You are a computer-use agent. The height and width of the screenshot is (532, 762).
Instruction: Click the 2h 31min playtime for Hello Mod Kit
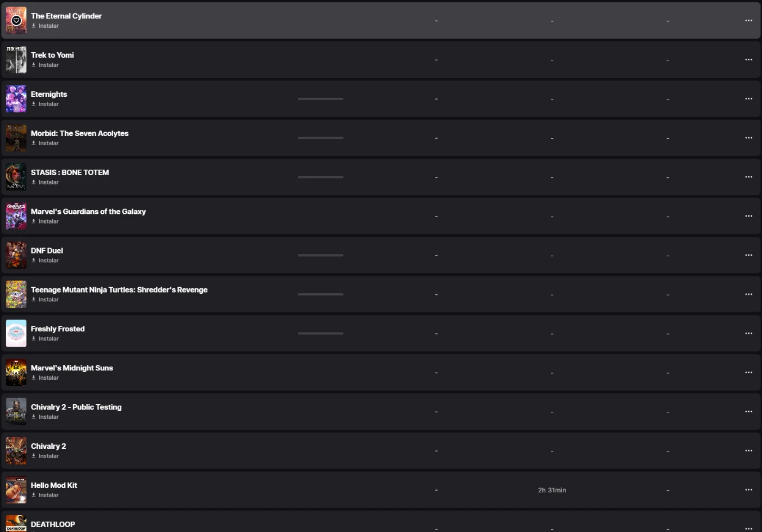tap(552, 490)
